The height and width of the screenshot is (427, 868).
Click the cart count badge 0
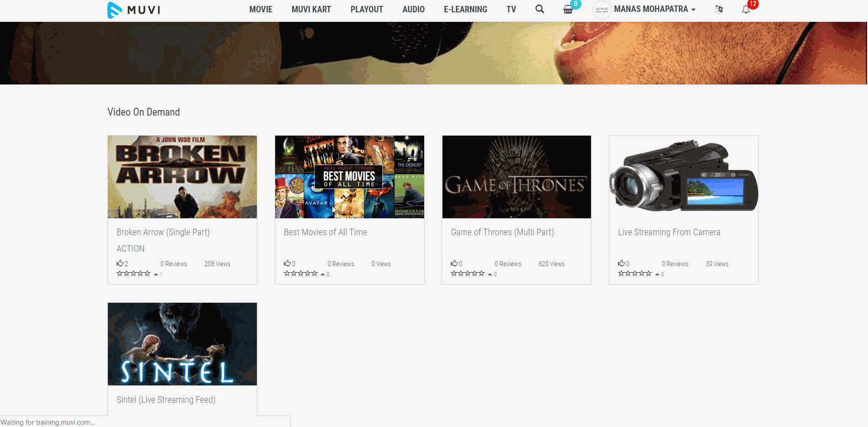pyautogui.click(x=575, y=4)
